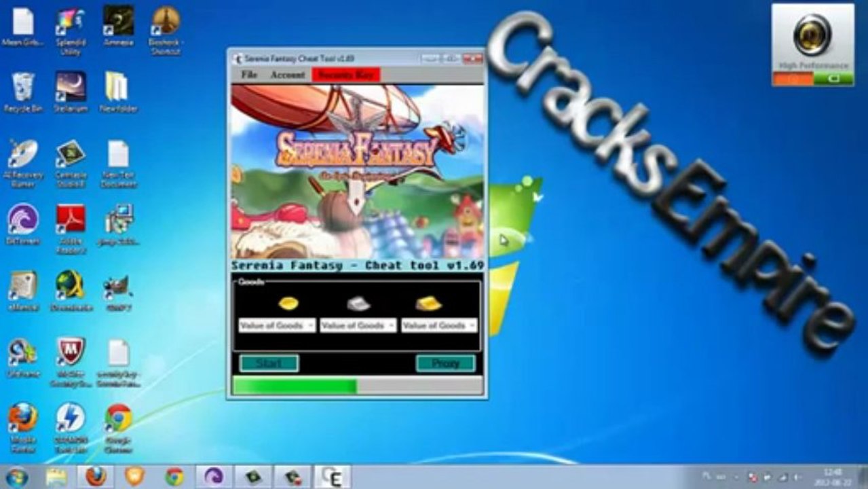The image size is (868, 489).
Task: Select the Stellarium desktop shortcut
Action: point(71,93)
